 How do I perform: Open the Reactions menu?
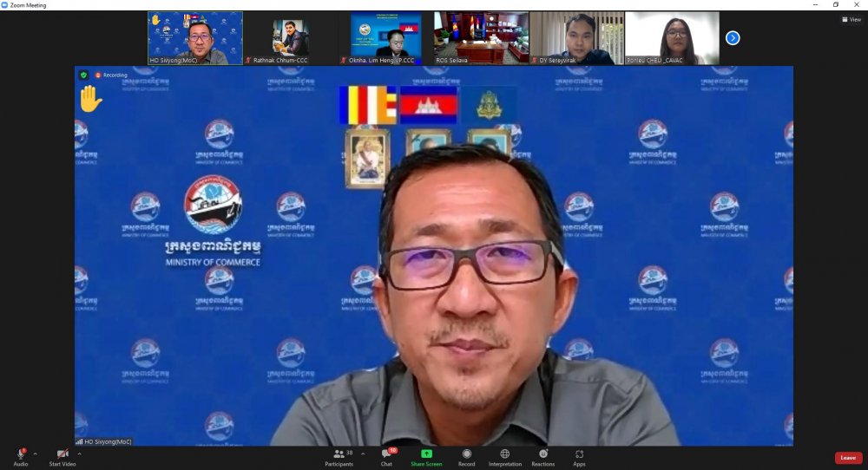pyautogui.click(x=542, y=456)
